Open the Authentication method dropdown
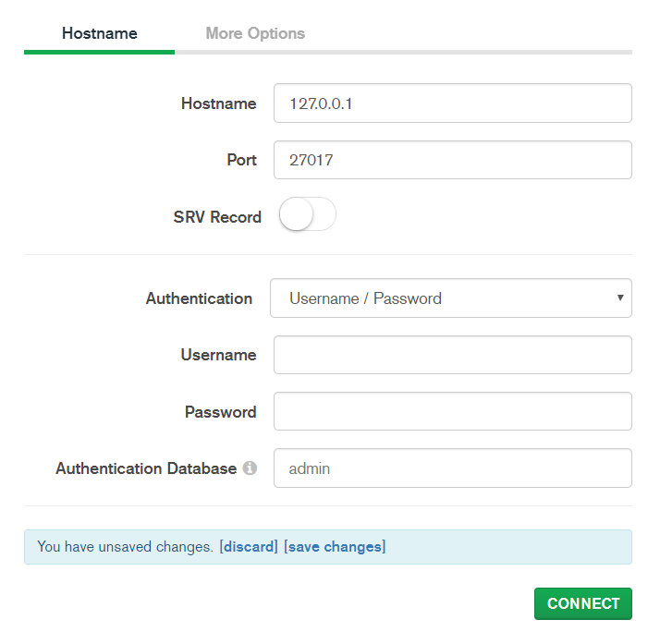 click(x=450, y=298)
